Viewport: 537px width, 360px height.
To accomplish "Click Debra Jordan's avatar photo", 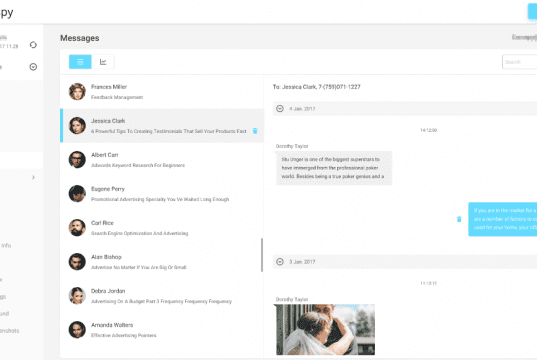I will [x=77, y=296].
